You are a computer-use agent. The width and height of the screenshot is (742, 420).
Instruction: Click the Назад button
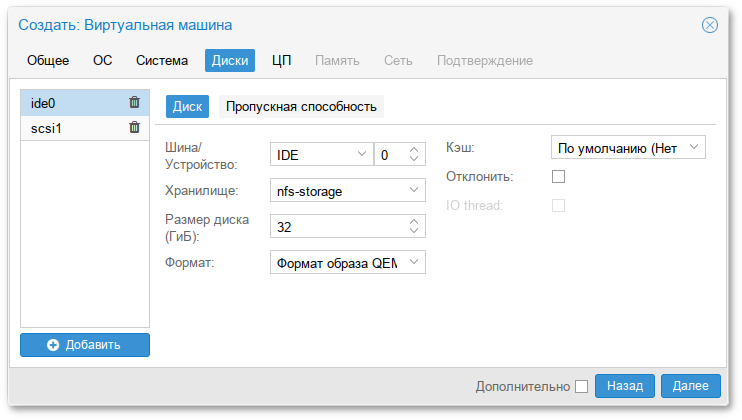click(x=625, y=386)
